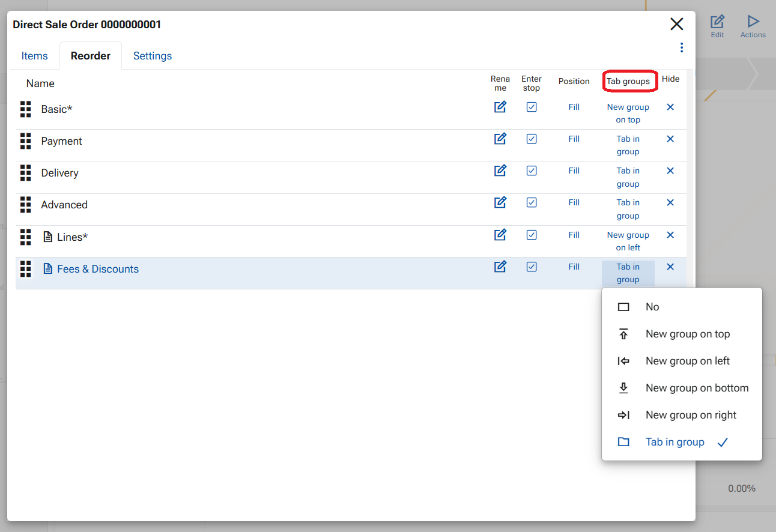Hide the Payment panel with X icon
This screenshot has height=532, width=776.
point(670,139)
